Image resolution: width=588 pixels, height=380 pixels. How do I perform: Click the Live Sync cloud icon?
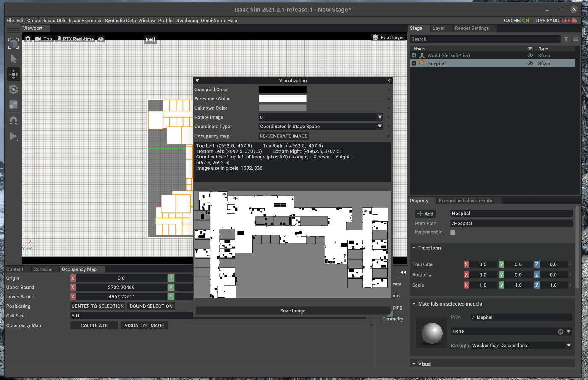click(x=574, y=21)
